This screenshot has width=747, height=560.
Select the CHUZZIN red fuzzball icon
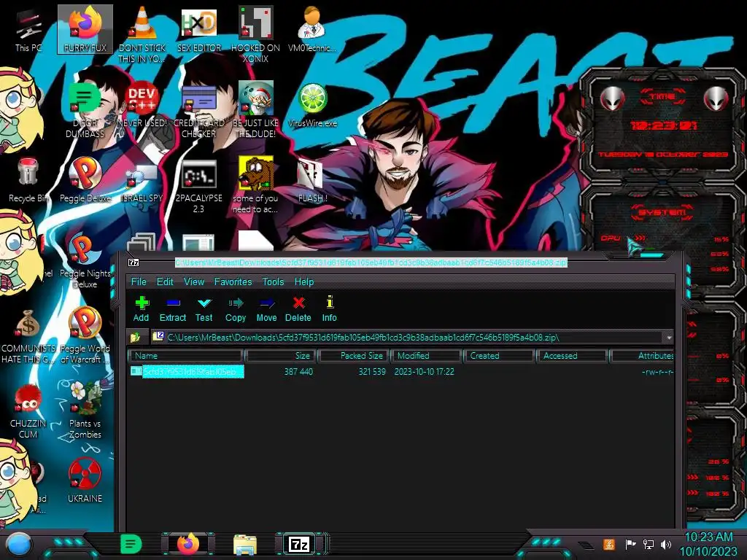(28, 411)
